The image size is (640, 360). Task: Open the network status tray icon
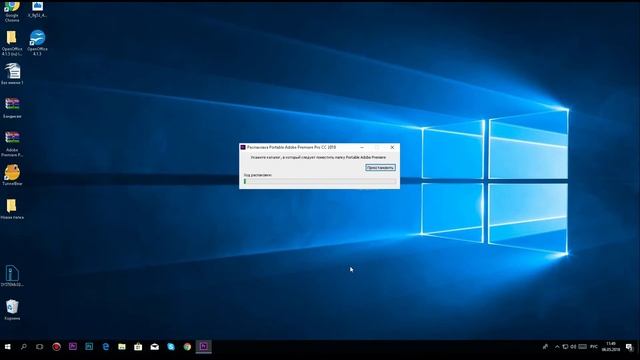565,347
